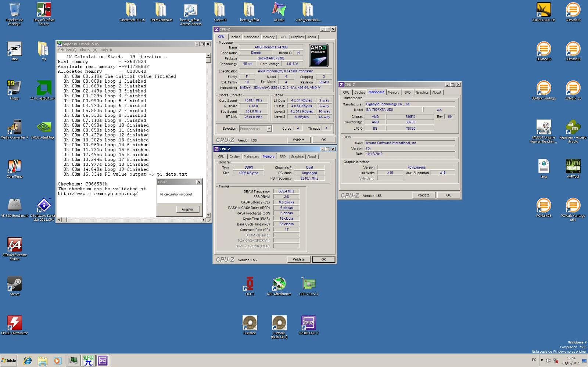Launch PCMark05 desktop shortcut
This screenshot has width=588, height=367.
[544, 208]
